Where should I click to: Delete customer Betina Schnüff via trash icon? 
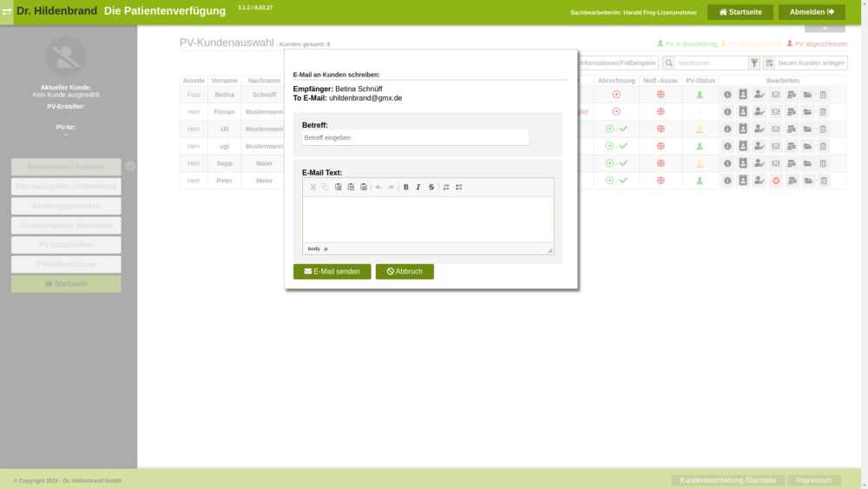(x=823, y=95)
